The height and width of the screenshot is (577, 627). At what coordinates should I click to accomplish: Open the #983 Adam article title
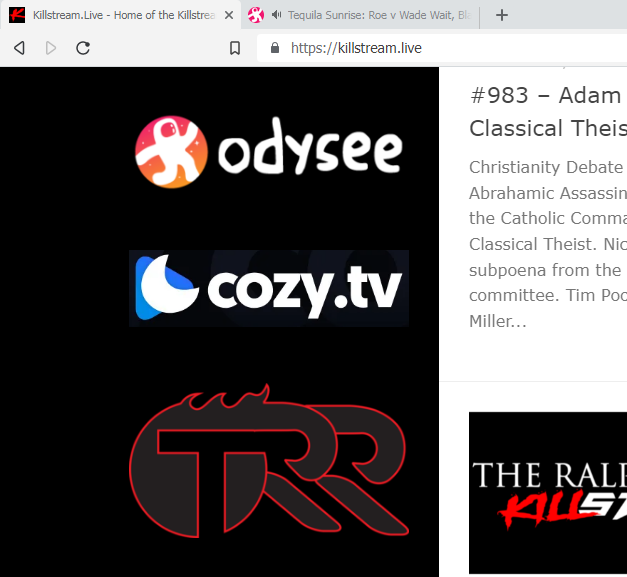548,112
